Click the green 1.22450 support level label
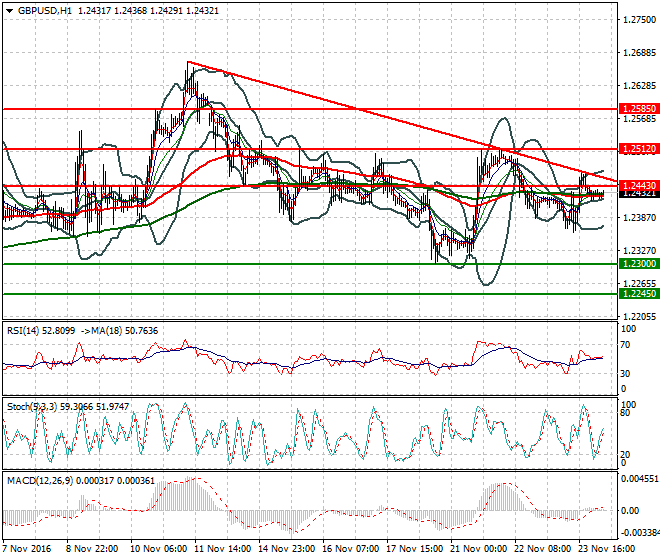This screenshot has height=560, width=660. point(639,293)
